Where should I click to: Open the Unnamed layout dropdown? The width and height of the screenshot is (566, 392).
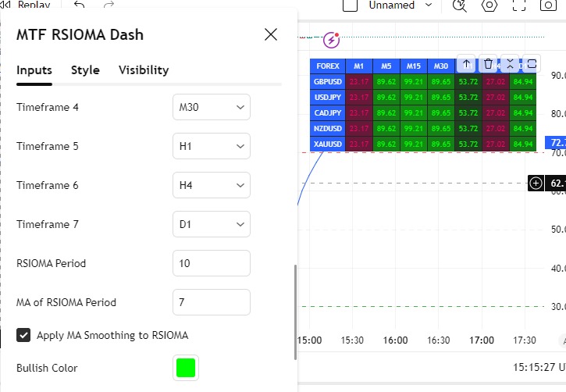[428, 5]
